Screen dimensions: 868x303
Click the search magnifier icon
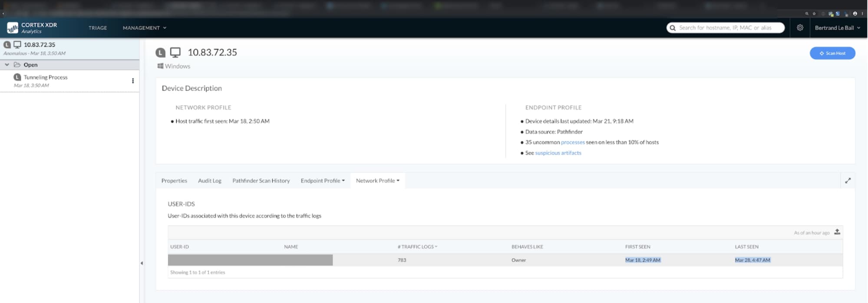(673, 28)
